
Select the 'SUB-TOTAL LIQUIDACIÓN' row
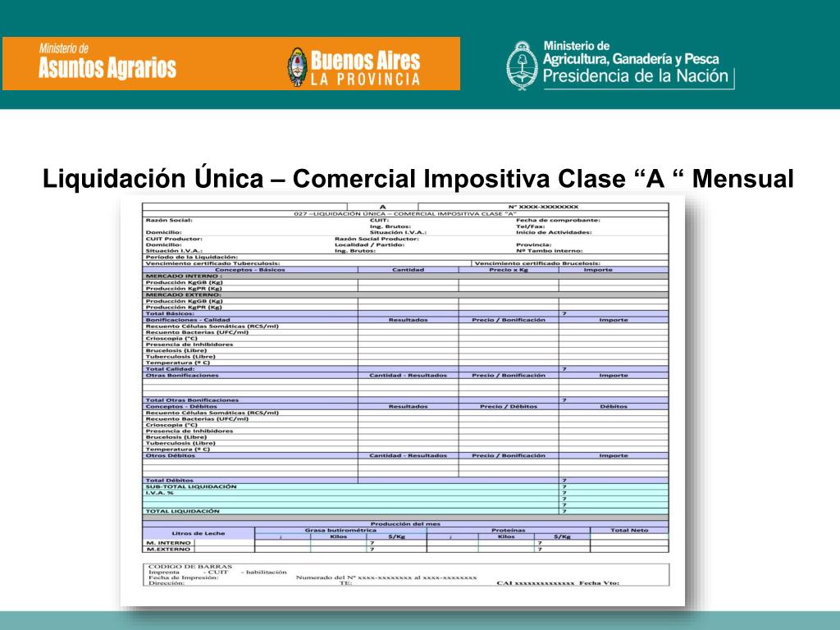click(x=405, y=487)
